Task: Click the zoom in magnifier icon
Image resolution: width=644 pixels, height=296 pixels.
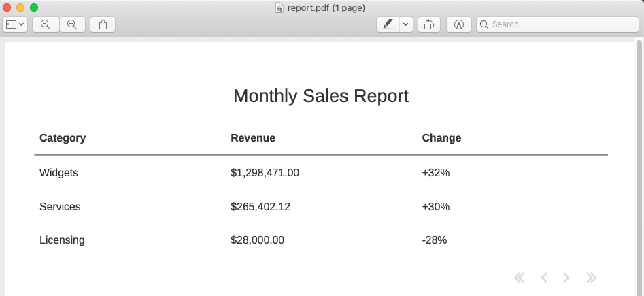Action: [x=72, y=24]
